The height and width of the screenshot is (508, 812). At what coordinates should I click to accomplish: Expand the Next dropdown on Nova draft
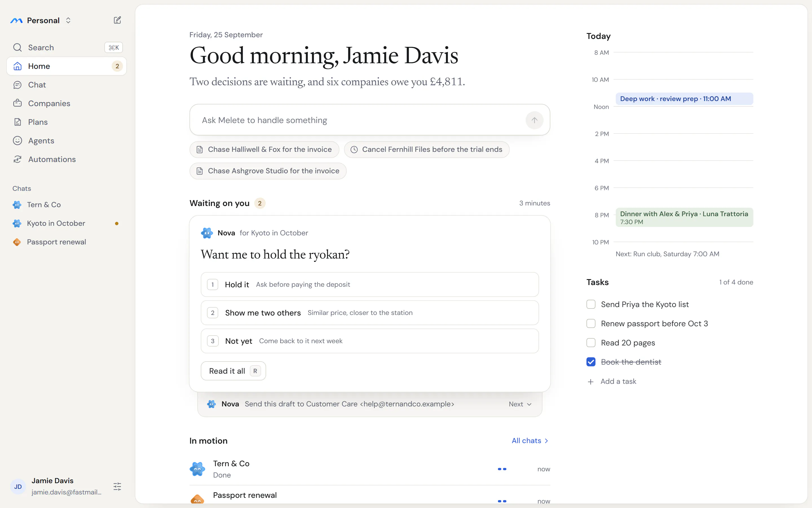[520, 404]
